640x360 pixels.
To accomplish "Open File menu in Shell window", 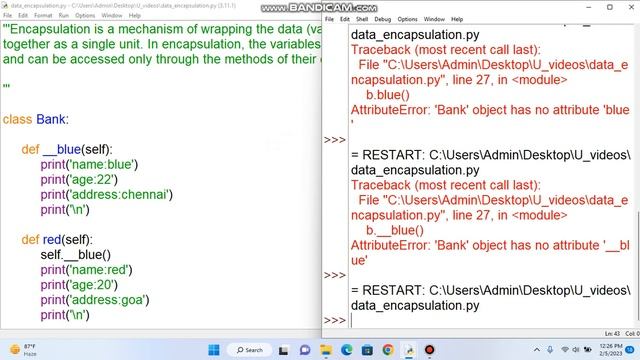I will point(329,19).
